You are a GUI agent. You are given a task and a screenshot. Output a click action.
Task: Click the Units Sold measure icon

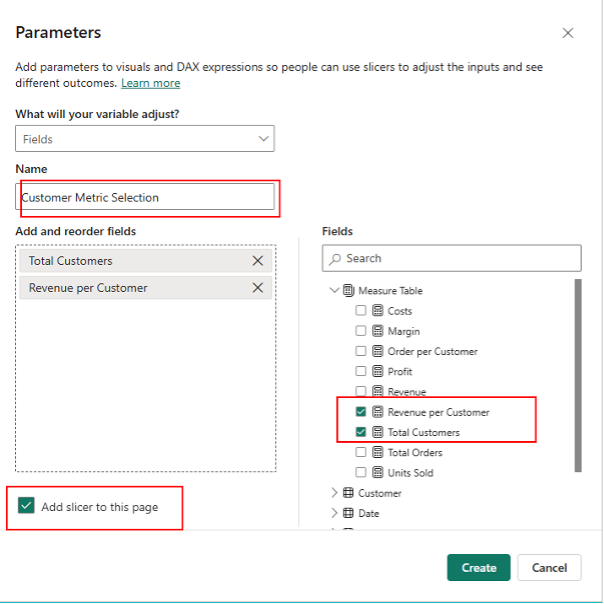tap(378, 472)
